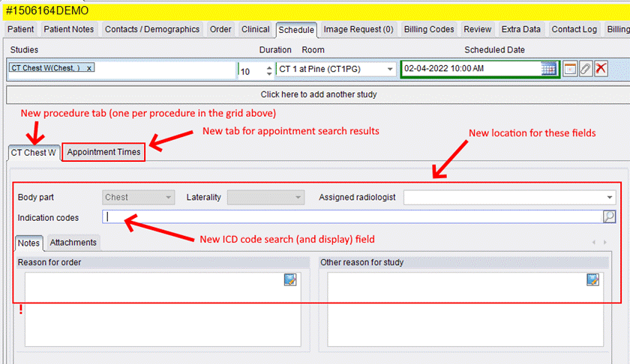Viewport: 630px width, 364px height.
Task: Increase the Duration spinner value
Action: coord(269,67)
